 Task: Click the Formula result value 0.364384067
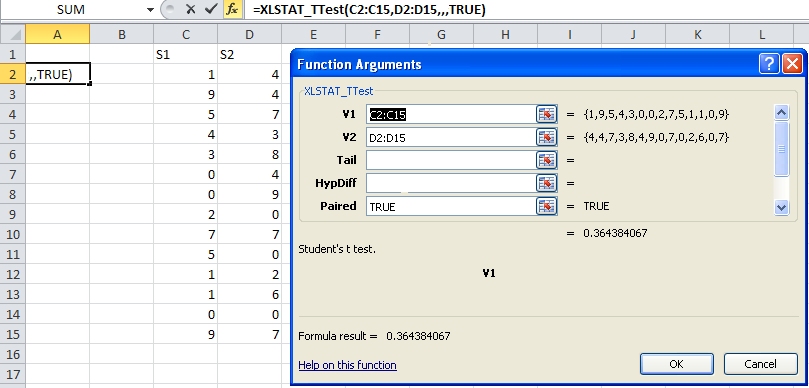418,336
